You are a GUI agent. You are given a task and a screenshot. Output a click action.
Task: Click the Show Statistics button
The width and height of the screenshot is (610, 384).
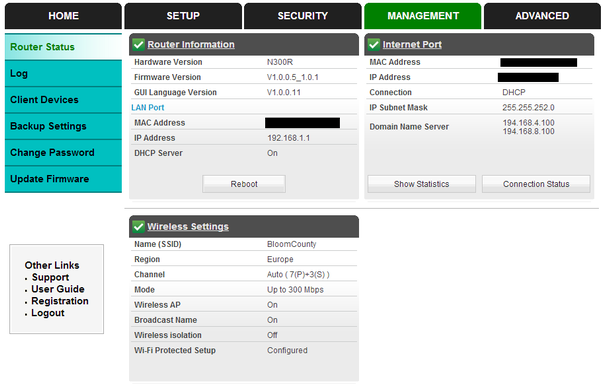tap(422, 184)
